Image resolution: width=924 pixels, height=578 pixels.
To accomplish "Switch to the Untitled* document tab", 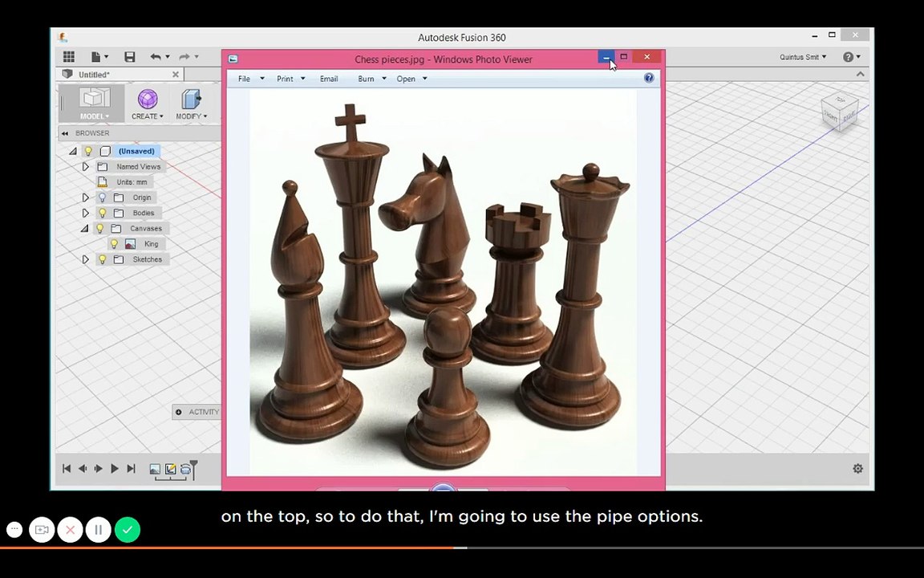I will [x=95, y=75].
